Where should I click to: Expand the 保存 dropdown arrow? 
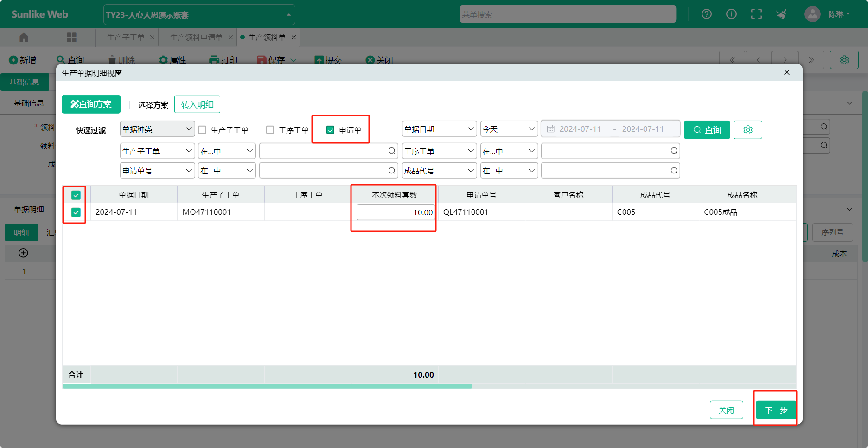coord(293,60)
